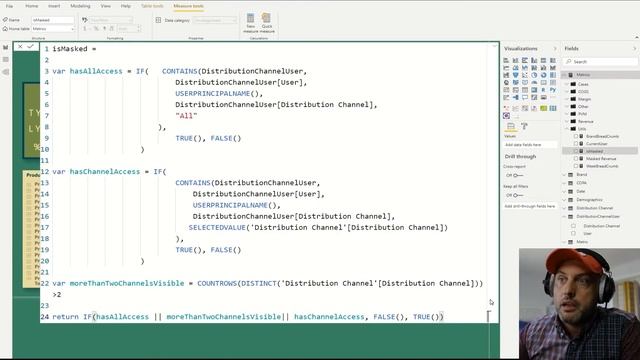Select the clustered column chart visual

point(534,60)
